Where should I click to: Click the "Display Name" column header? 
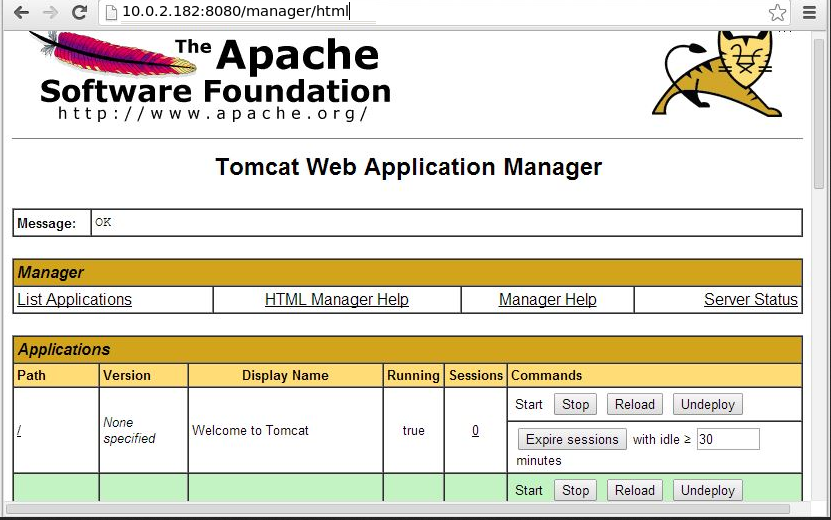[285, 375]
